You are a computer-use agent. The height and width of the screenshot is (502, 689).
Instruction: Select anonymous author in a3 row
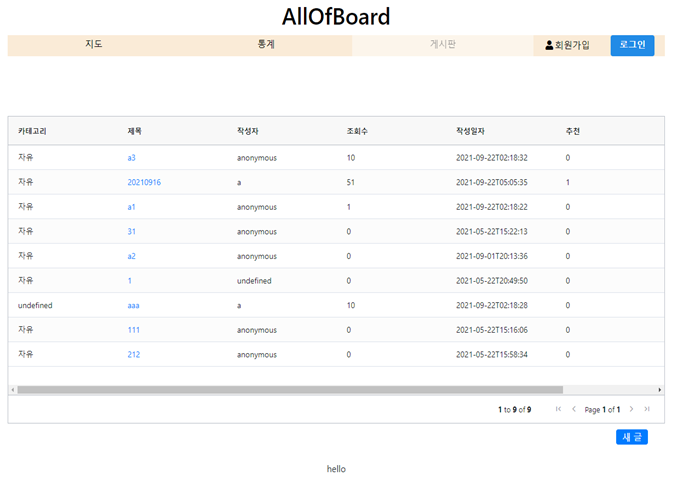[257, 158]
